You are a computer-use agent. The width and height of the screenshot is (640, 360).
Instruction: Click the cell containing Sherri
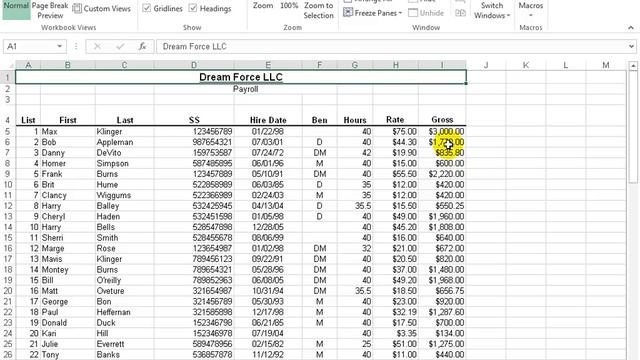[68, 238]
